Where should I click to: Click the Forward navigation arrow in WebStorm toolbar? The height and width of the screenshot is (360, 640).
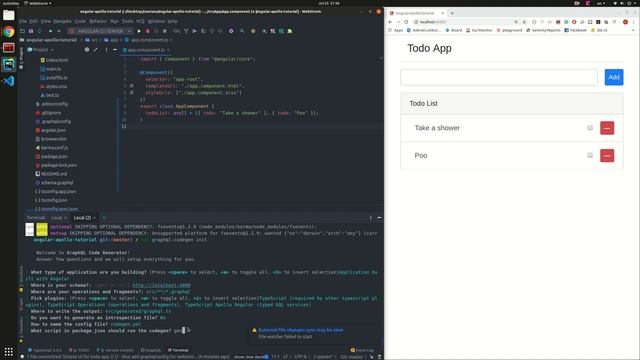tap(59, 31)
